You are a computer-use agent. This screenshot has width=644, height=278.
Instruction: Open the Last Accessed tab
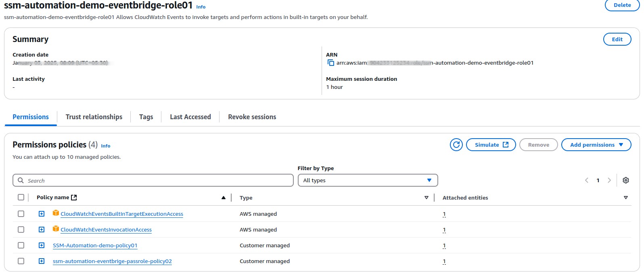tap(190, 117)
